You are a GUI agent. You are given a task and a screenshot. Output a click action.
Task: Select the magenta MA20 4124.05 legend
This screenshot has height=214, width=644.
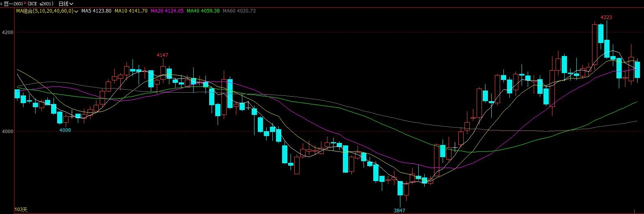[x=167, y=11]
